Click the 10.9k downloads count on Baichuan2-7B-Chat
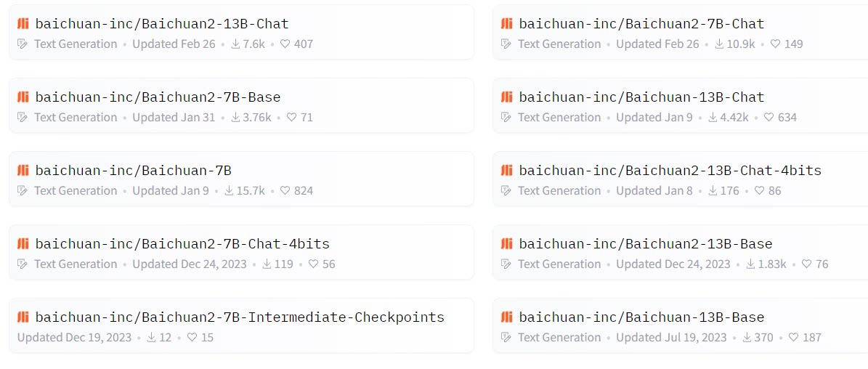 click(741, 44)
